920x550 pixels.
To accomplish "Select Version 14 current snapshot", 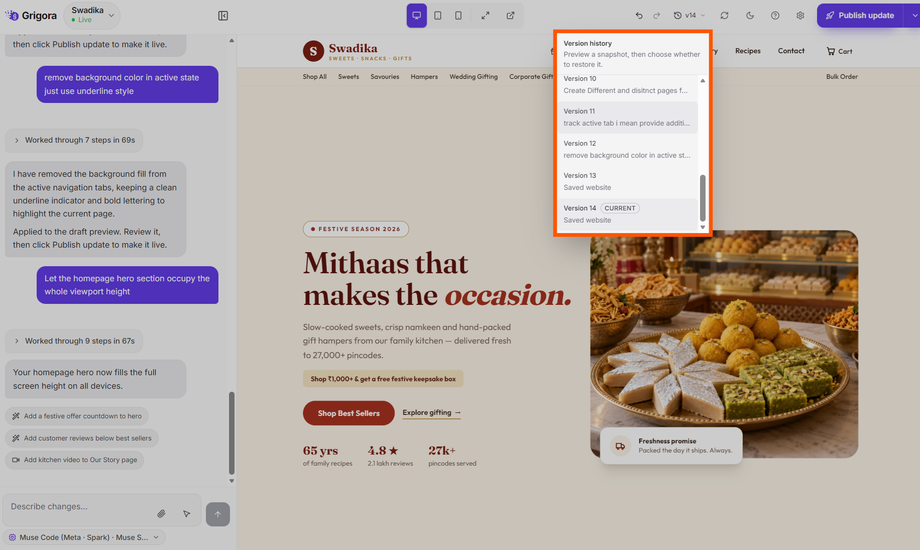I will click(627, 214).
